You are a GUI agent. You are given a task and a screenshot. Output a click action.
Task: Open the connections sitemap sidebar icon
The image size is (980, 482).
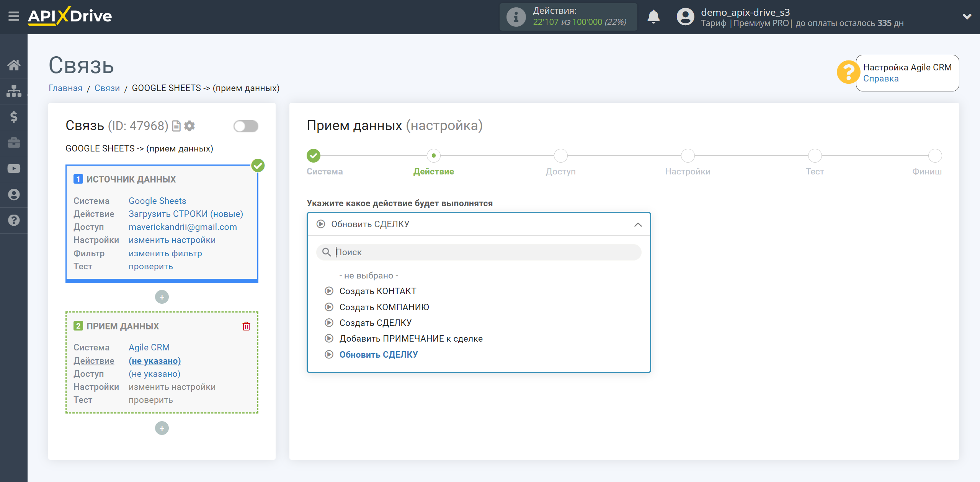pos(14,91)
